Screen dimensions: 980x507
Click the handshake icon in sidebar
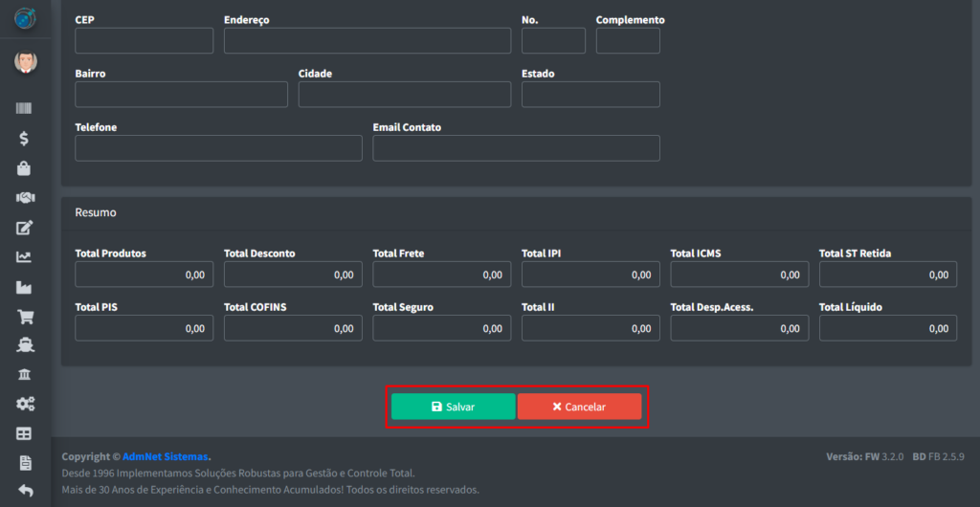pyautogui.click(x=25, y=197)
